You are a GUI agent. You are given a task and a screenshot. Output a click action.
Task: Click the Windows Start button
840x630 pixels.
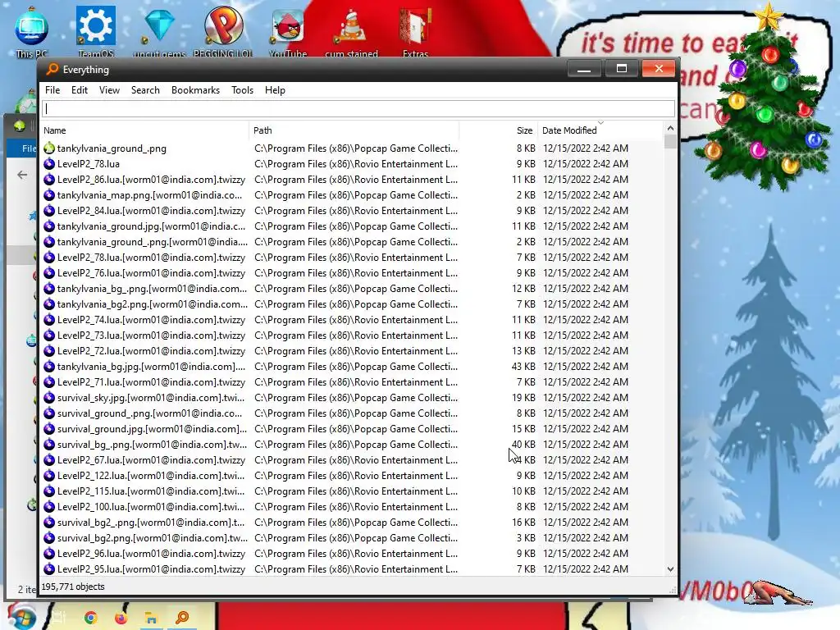(21, 618)
